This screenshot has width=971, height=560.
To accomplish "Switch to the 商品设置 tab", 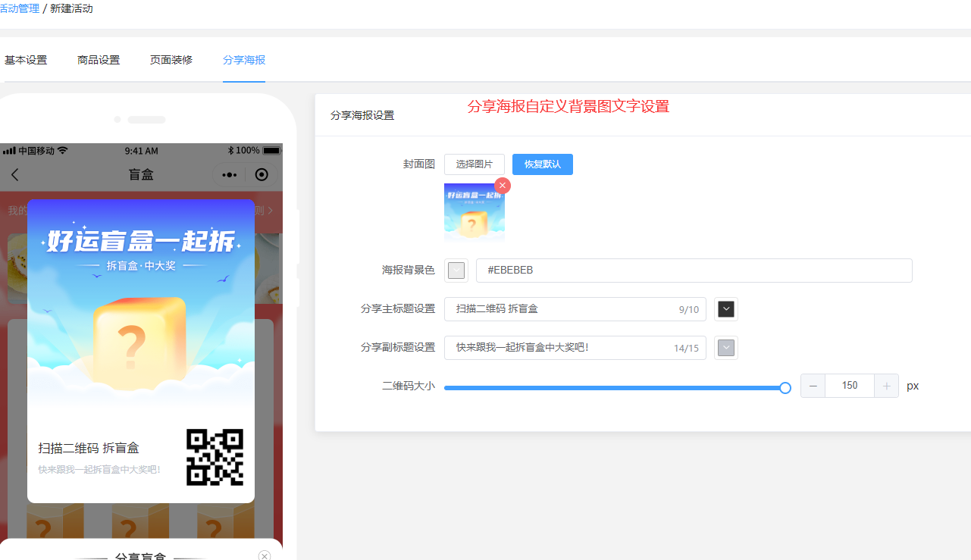I will (99, 60).
